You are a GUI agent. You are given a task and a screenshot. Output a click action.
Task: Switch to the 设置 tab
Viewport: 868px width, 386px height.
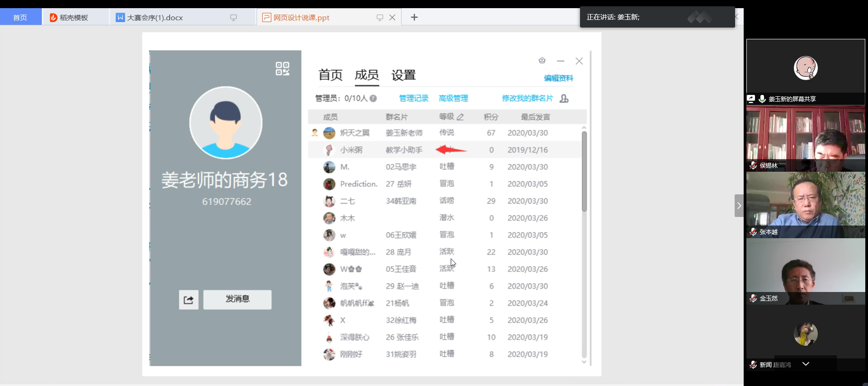click(x=403, y=75)
